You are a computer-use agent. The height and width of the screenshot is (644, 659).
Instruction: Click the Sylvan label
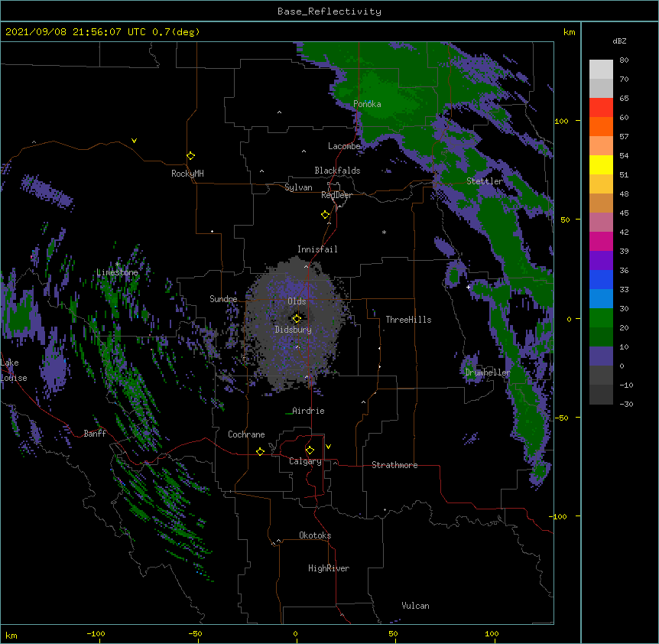tap(298, 187)
